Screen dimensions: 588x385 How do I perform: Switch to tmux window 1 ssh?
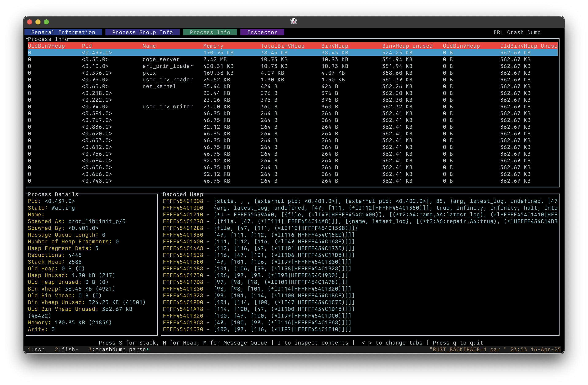(x=36, y=349)
